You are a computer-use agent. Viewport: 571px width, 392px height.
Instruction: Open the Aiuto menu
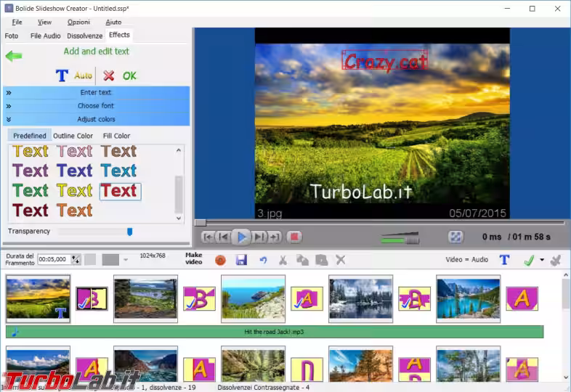click(113, 23)
